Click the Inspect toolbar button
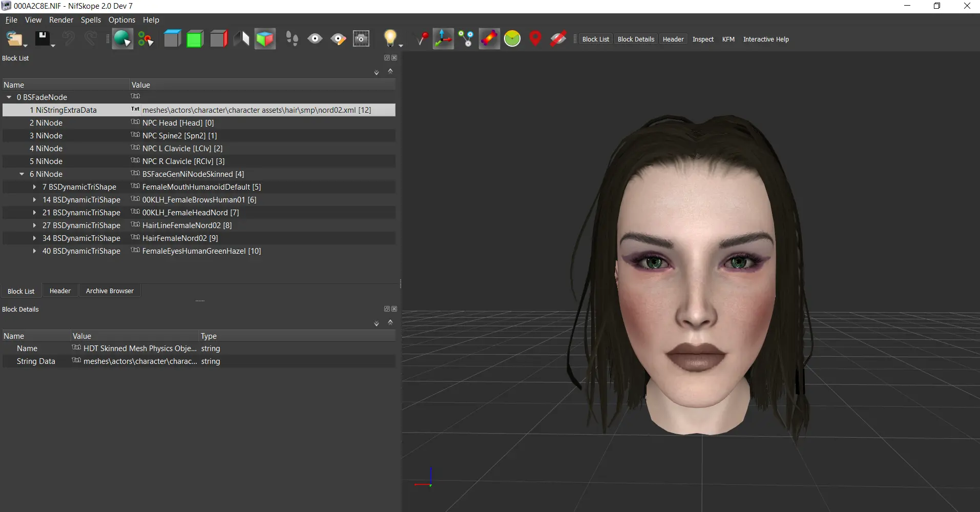The image size is (980, 512). pyautogui.click(x=703, y=39)
